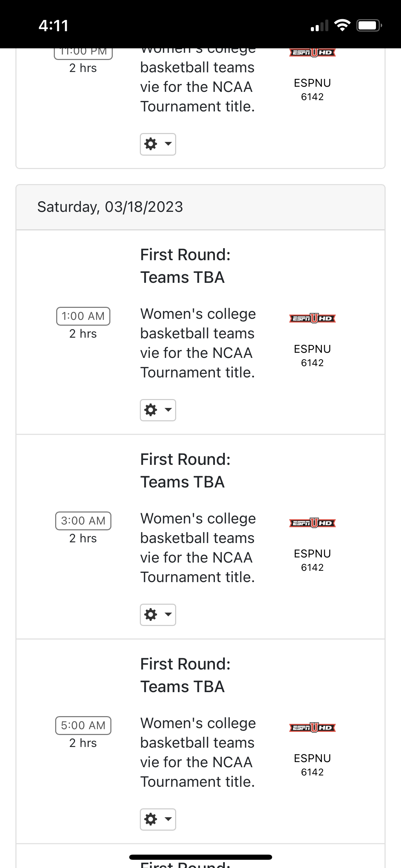Tap ESPNU HD logo in 5:00 AM listing
Image resolution: width=401 pixels, height=868 pixels.
pos(312,728)
